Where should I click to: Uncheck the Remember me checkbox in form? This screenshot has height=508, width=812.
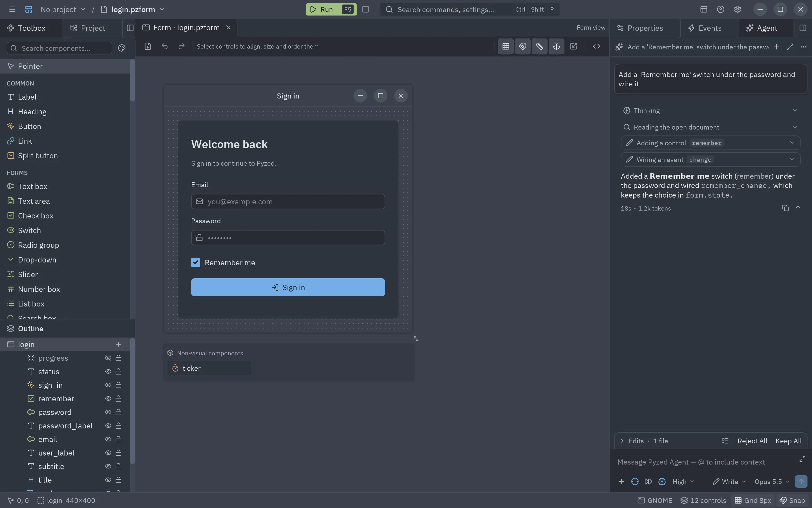tap(196, 262)
